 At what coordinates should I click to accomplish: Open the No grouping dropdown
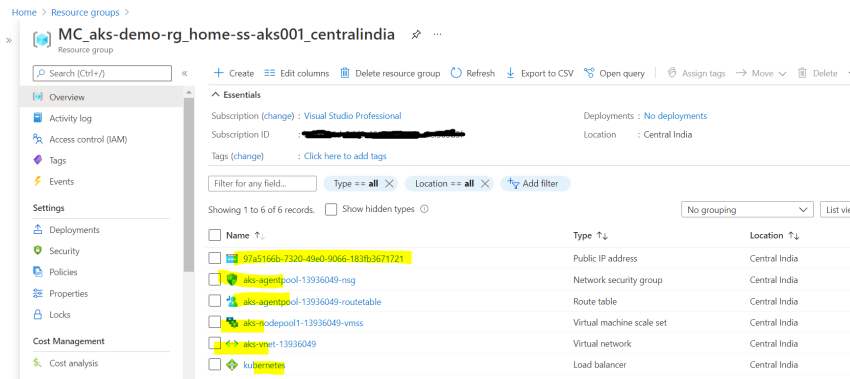[x=747, y=209]
